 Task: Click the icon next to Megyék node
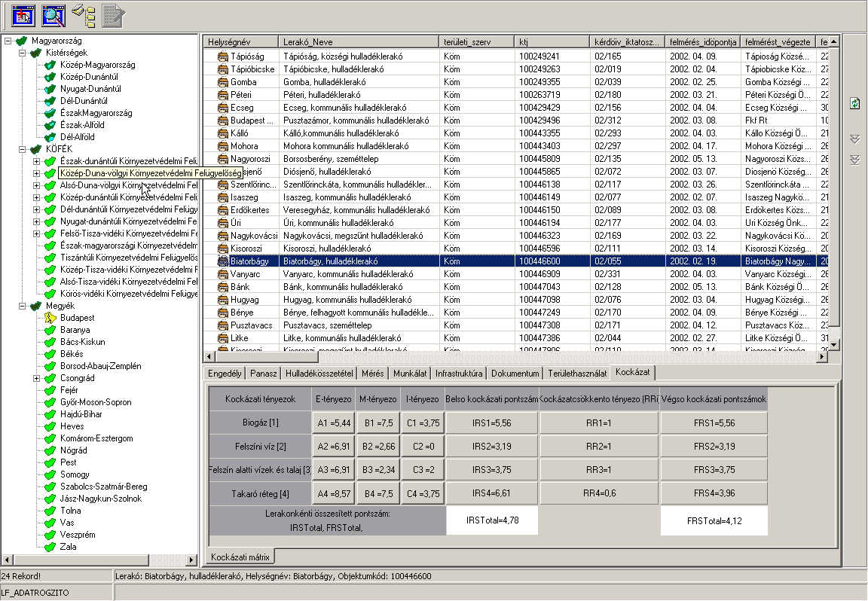pyautogui.click(x=36, y=306)
